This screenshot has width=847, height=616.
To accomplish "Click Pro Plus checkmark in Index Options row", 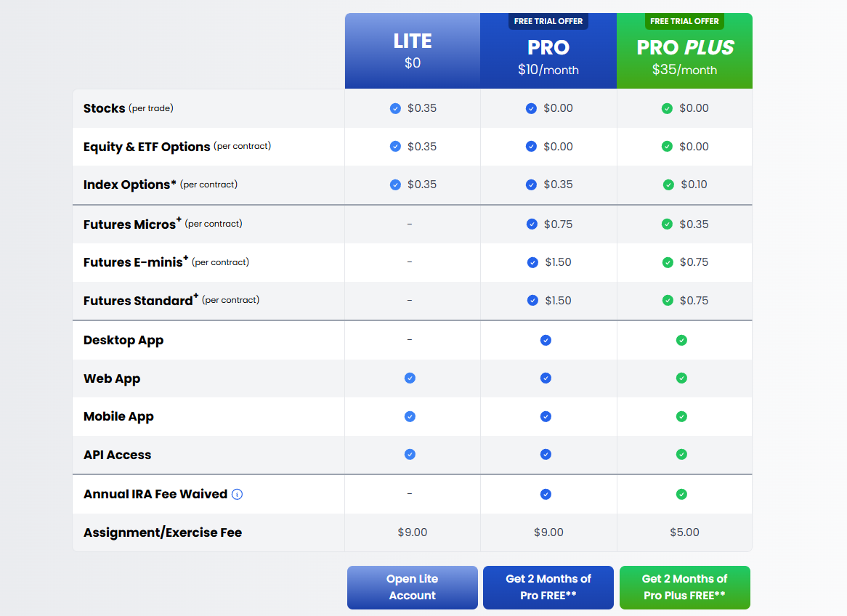I will point(669,185).
